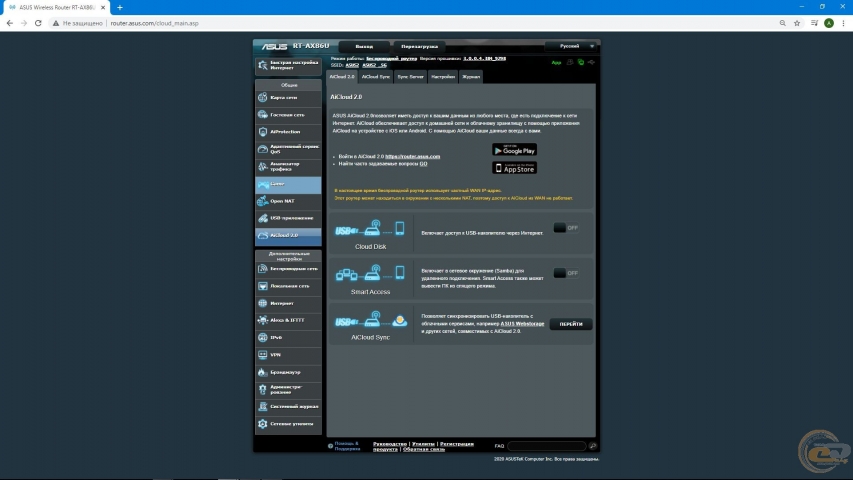Switch to the AiCloud 2.0 tab
This screenshot has height=480, width=853.
342,77
